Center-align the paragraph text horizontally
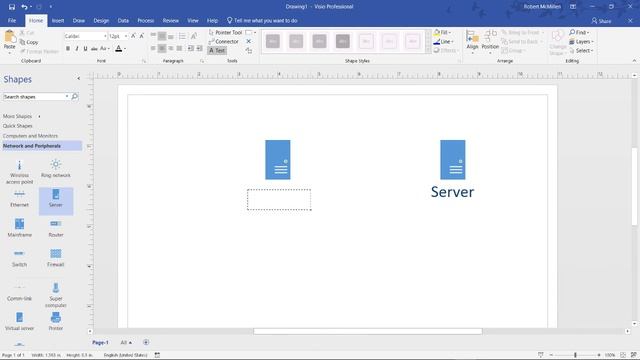 point(162,49)
